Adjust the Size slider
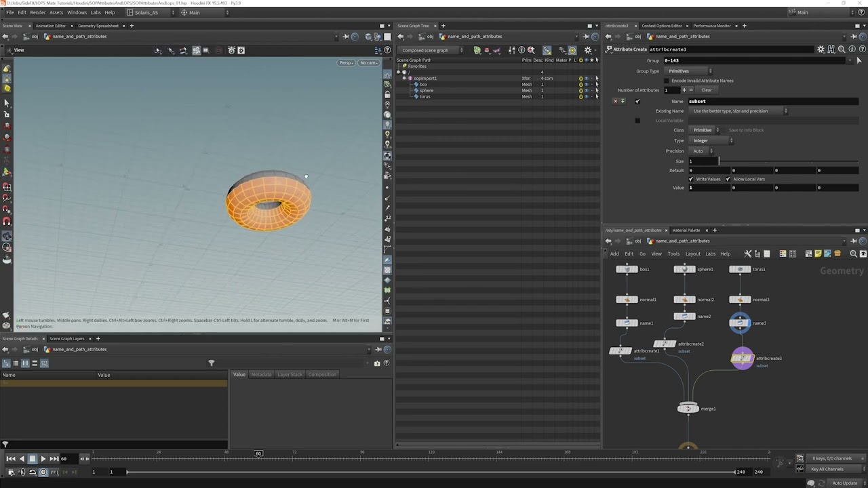Image resolution: width=868 pixels, height=488 pixels. 789,161
